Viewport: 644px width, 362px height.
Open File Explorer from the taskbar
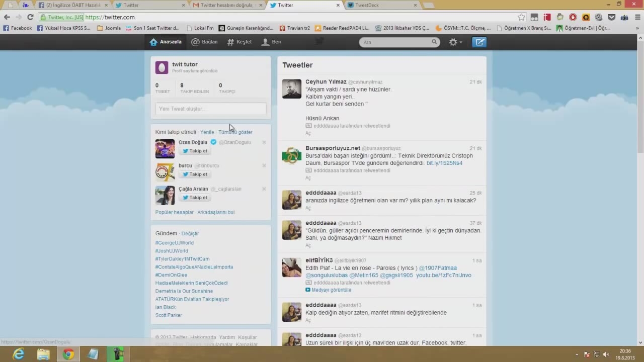(x=43, y=354)
